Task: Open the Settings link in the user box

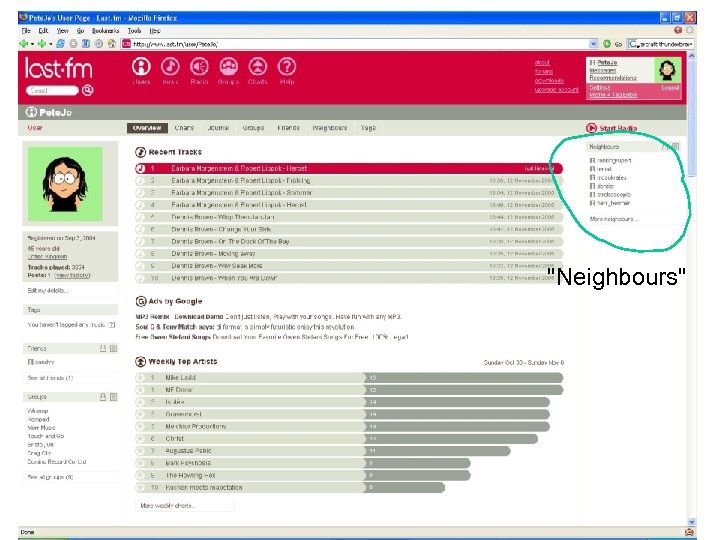Action: (600, 87)
